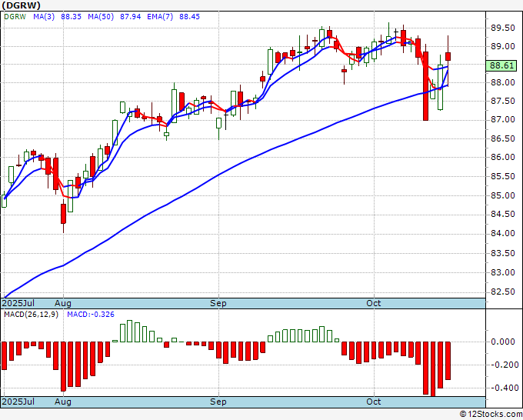Screen dimensions: 523x420
Task: Select the EMA(7) indicator label
Action: [x=160, y=17]
